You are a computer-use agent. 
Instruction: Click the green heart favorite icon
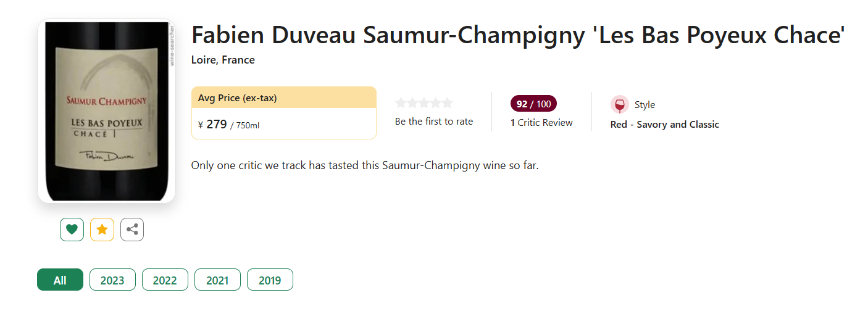72,230
